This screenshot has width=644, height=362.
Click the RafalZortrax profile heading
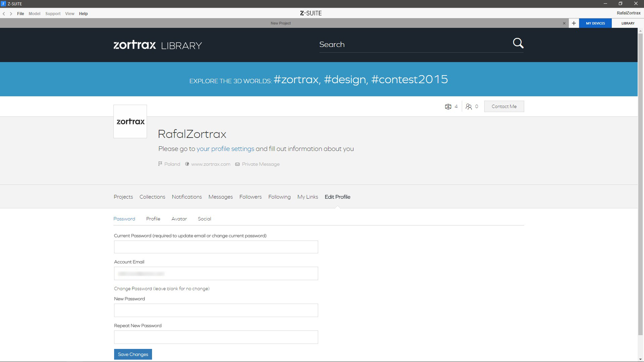192,134
